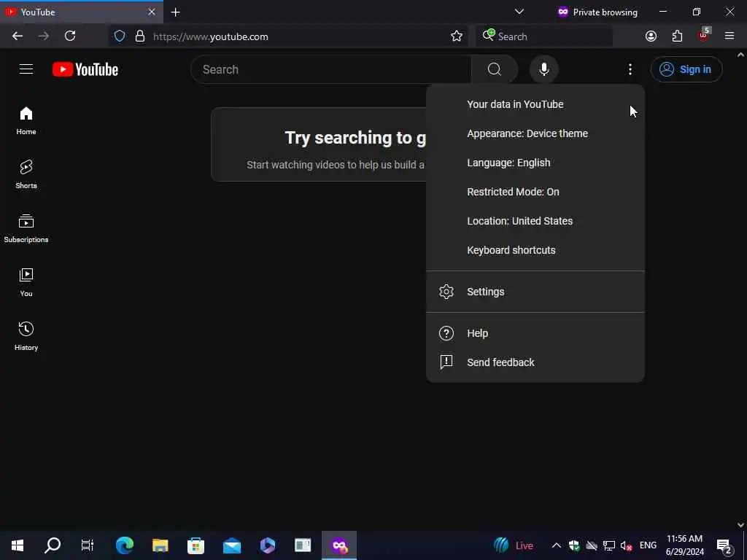
Task: Open the browser Extensions puzzle icon
Action: point(677,36)
